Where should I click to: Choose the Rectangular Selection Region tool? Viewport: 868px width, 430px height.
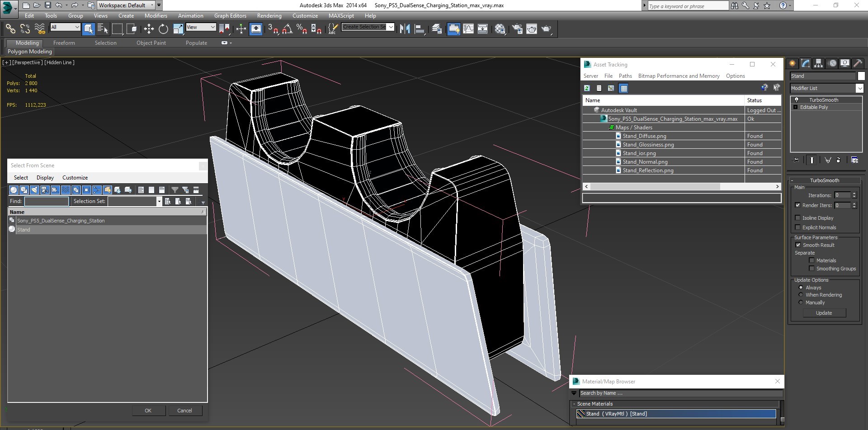point(117,29)
